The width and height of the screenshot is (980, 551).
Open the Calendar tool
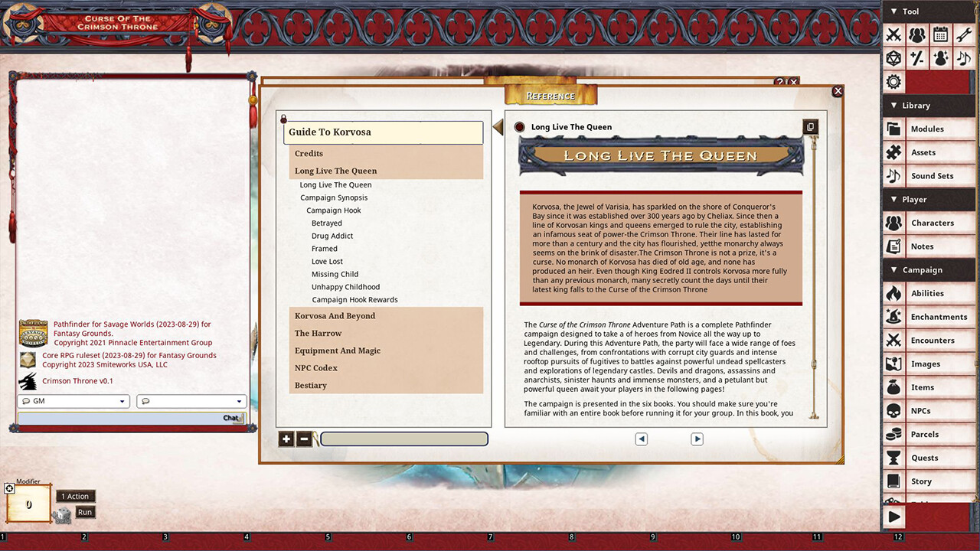pyautogui.click(x=940, y=34)
